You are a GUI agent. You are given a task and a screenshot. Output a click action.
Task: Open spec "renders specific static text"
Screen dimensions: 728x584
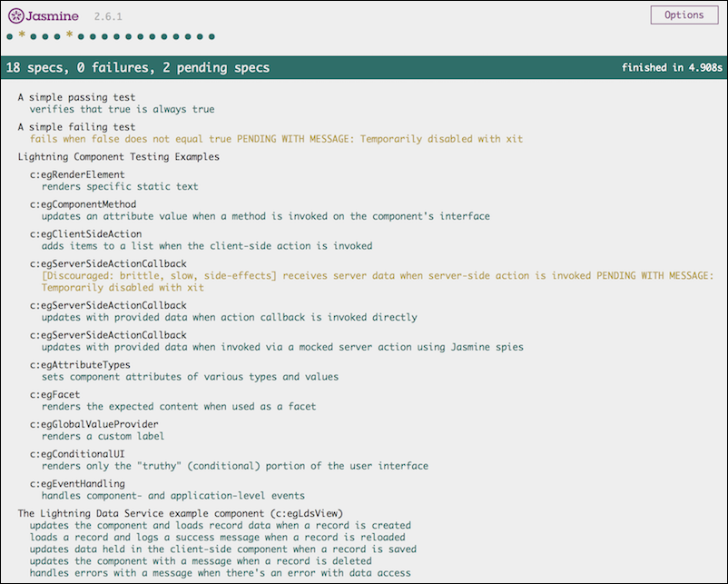click(x=120, y=187)
